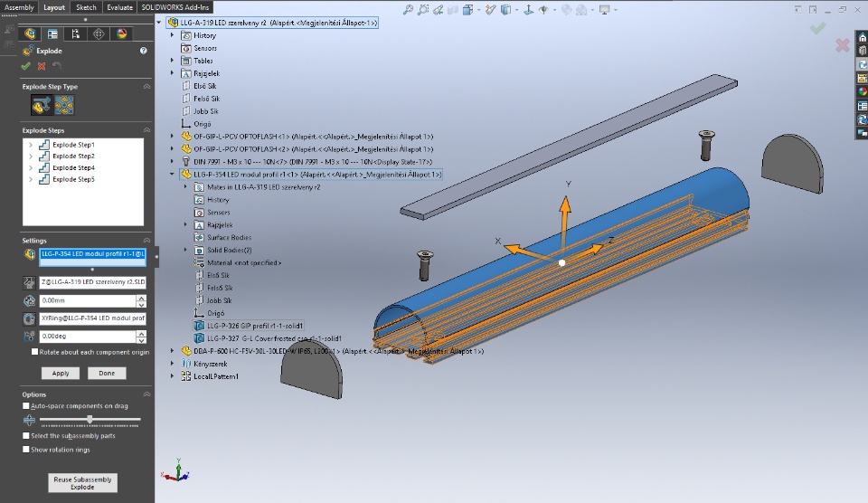Enable Auto-space components on drag
Image resolution: width=868 pixels, height=503 pixels.
click(x=26, y=406)
